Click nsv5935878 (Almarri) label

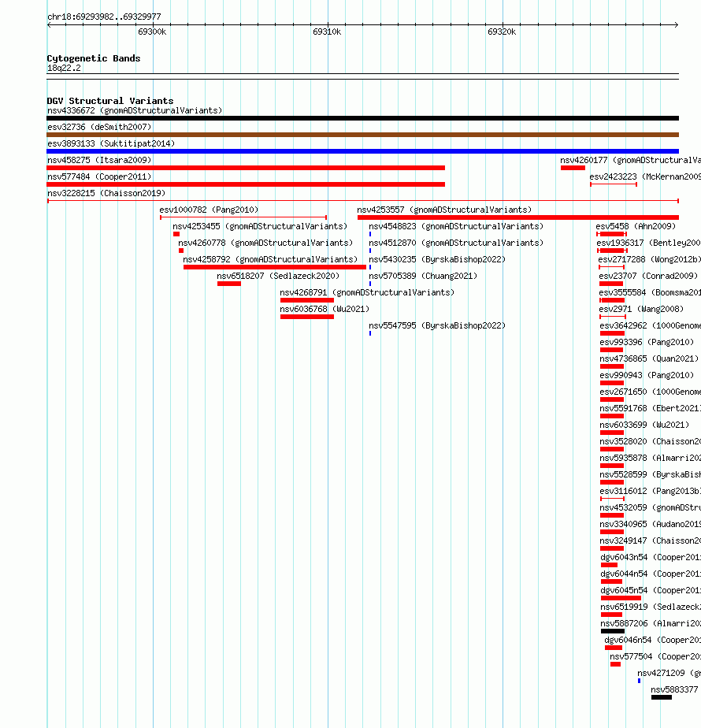click(x=650, y=459)
